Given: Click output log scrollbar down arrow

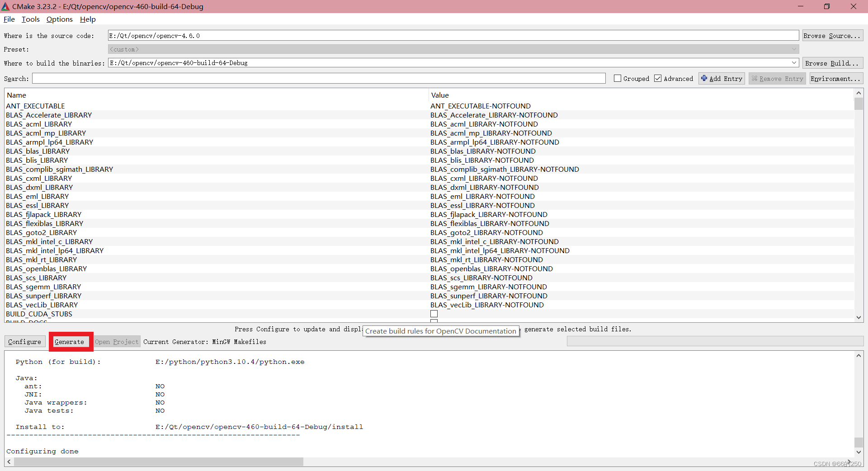Looking at the screenshot, I should coord(859,452).
